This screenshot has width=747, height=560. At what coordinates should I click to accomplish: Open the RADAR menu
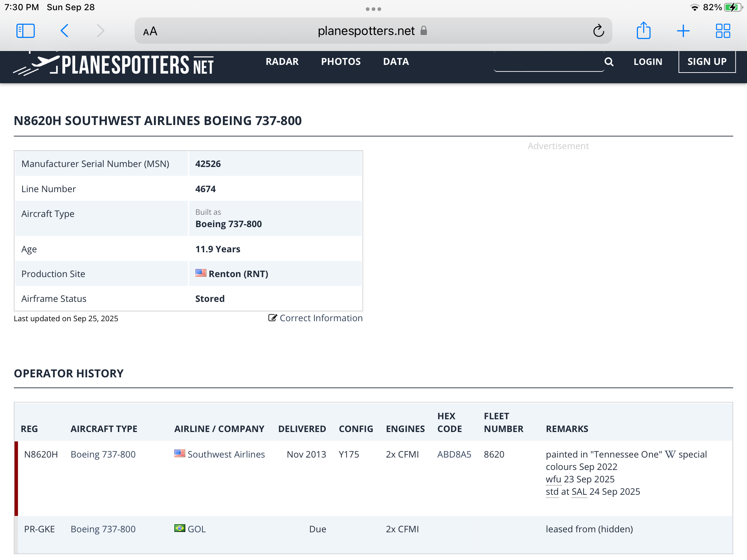(x=282, y=62)
